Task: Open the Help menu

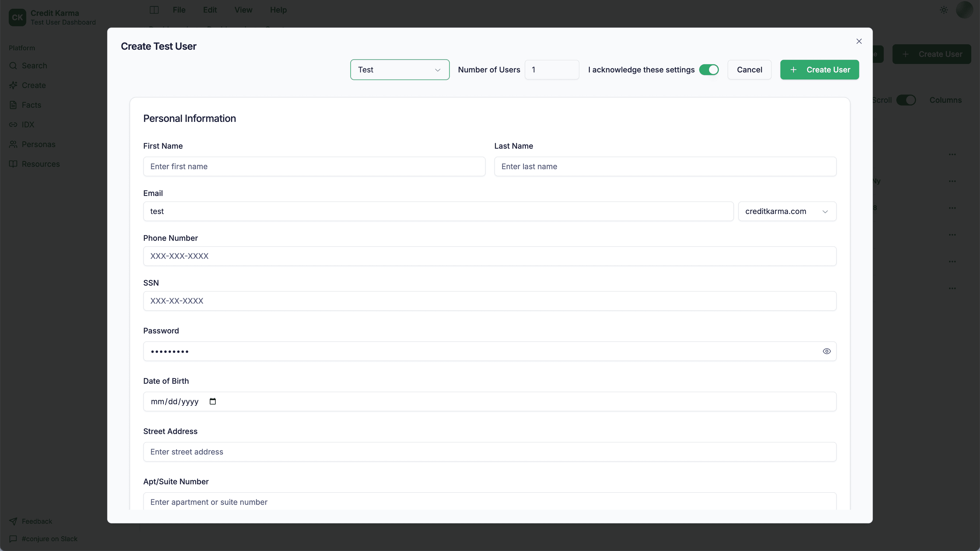Action: tap(278, 10)
